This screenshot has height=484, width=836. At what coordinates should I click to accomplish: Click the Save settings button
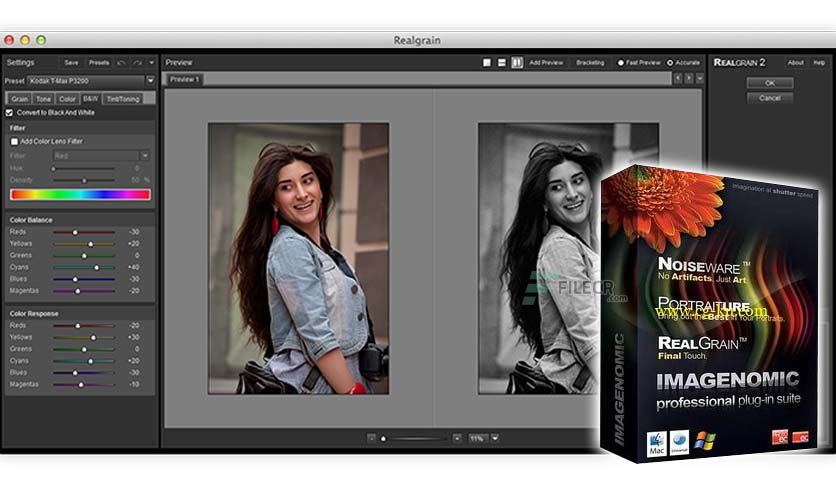tap(71, 63)
